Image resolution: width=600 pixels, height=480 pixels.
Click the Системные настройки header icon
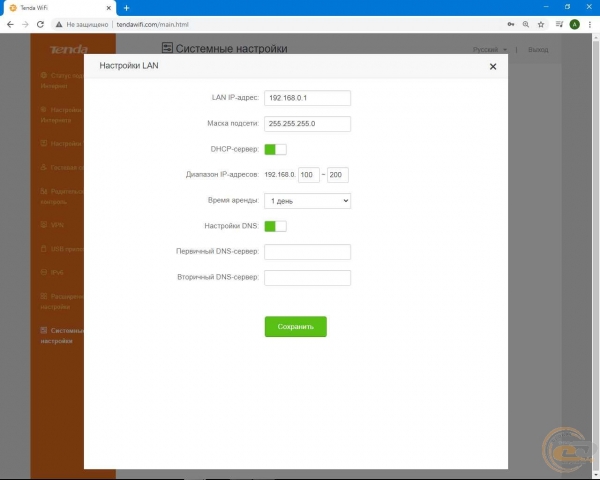167,48
